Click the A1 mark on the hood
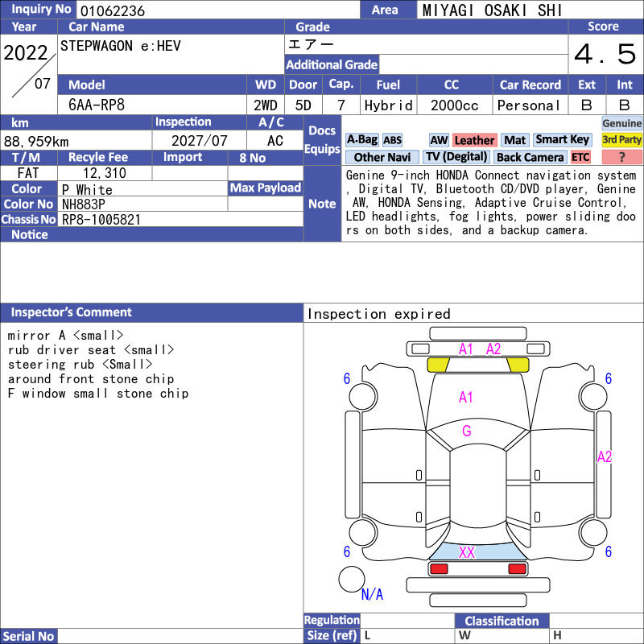The width and height of the screenshot is (644, 644). click(465, 397)
